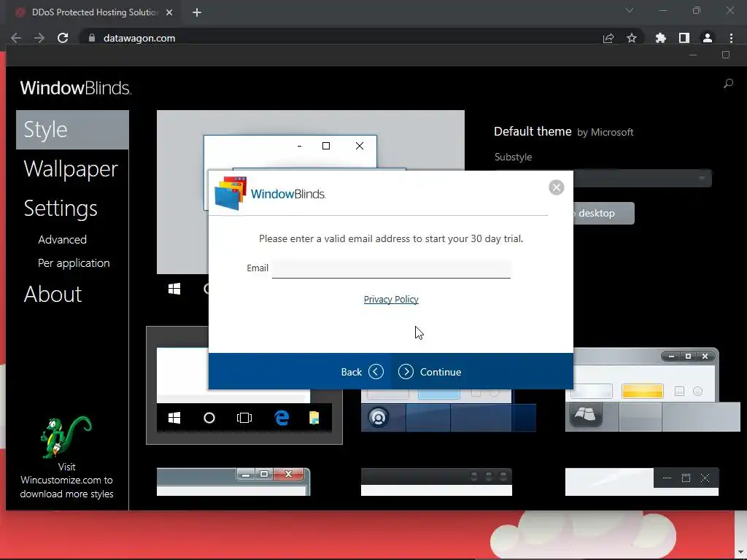Image resolution: width=747 pixels, height=560 pixels.
Task: Click the Cortana circle icon in style preview
Action: [209, 418]
